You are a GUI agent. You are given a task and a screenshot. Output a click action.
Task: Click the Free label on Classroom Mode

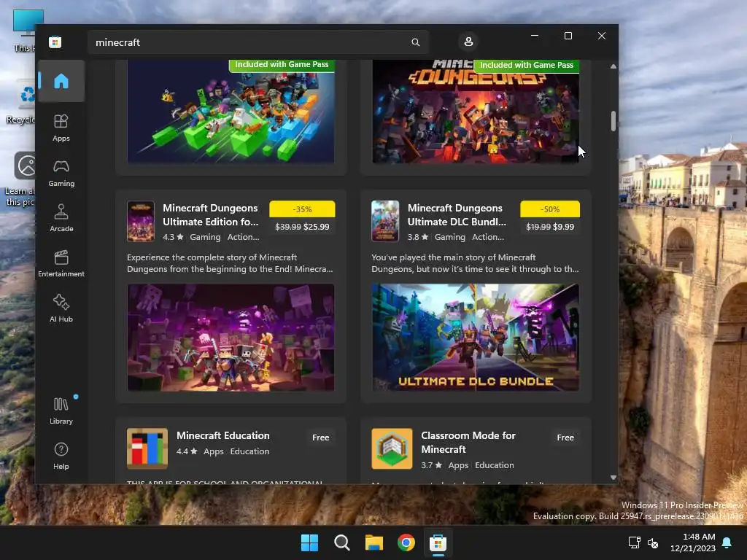coord(565,437)
